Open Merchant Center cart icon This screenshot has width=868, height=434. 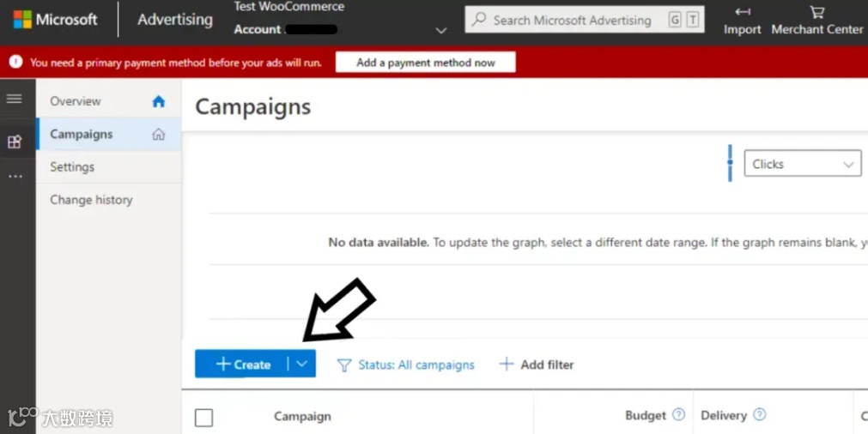click(817, 12)
